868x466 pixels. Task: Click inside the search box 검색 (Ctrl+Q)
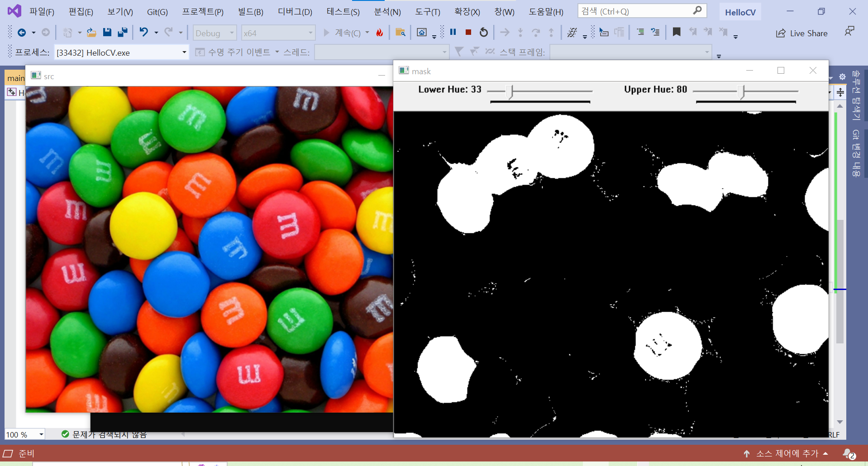click(x=642, y=11)
